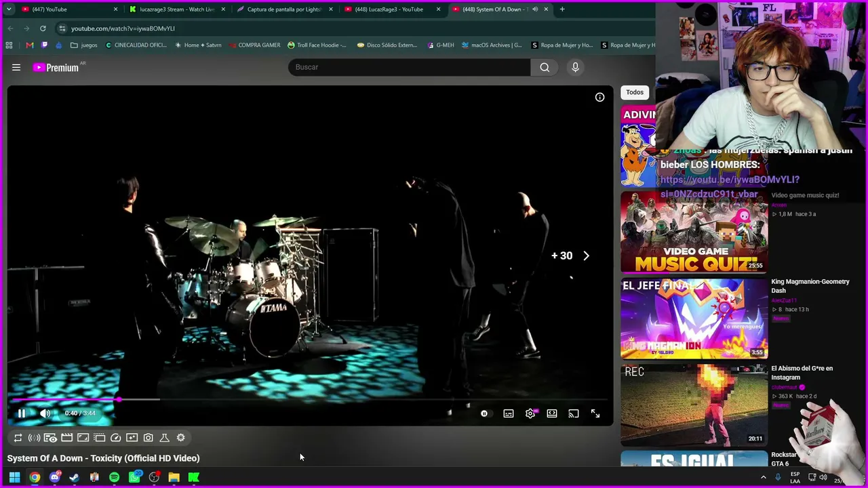Go to YouTube Premium home logo
The image size is (868, 488).
(56, 67)
